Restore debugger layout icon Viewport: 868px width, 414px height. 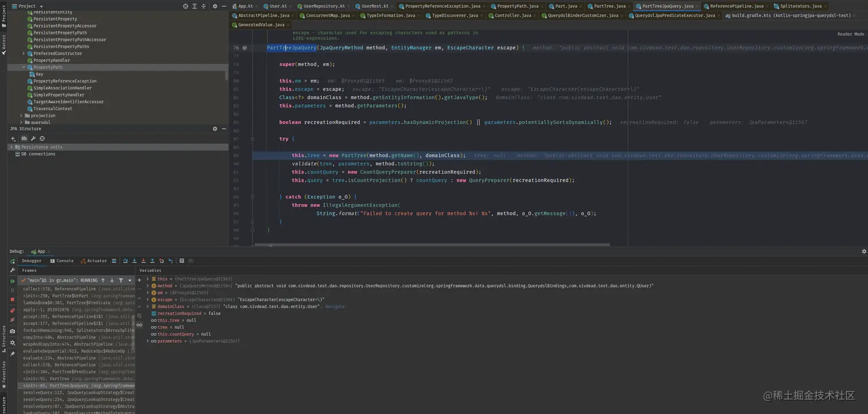pos(191,261)
